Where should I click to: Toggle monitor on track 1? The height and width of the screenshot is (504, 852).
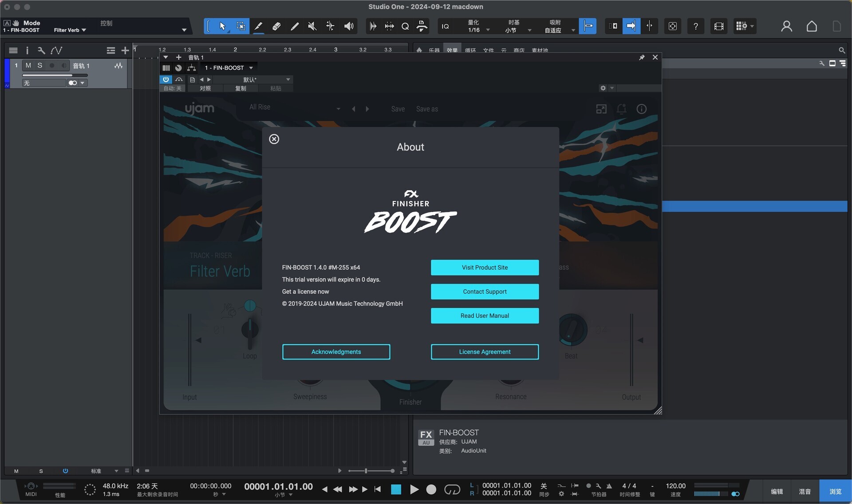pyautogui.click(x=64, y=65)
